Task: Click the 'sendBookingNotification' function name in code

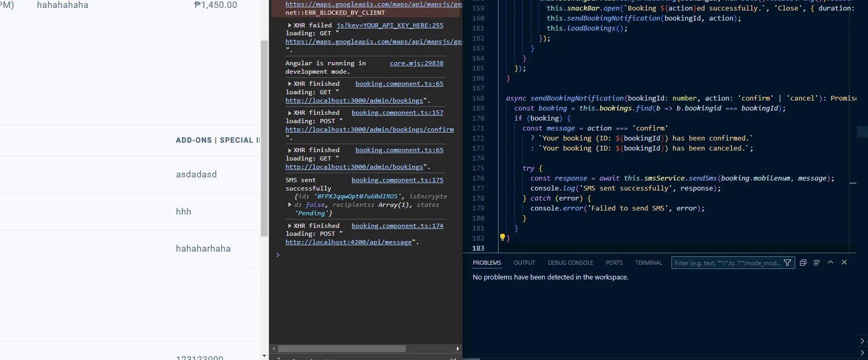Action: tap(577, 98)
